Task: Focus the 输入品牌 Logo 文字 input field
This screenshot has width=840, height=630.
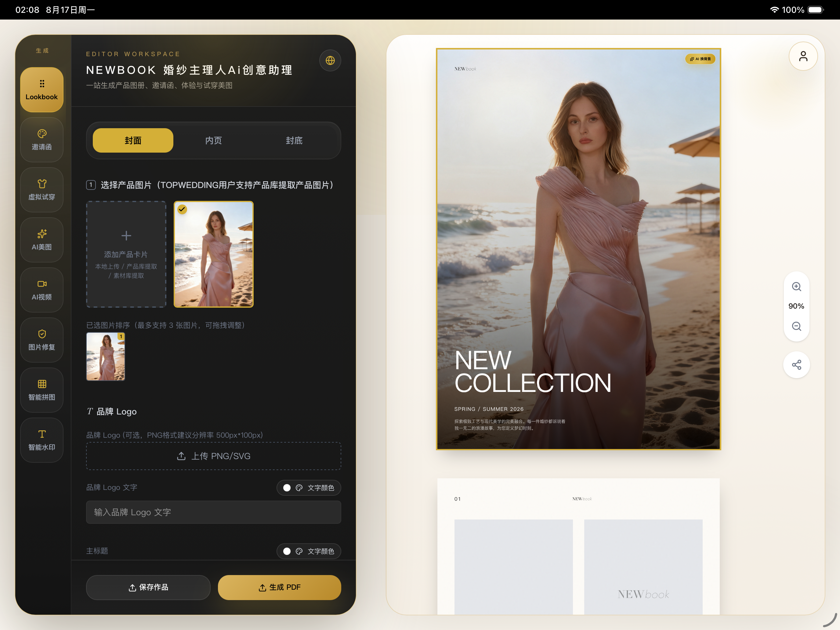Action: click(x=213, y=512)
